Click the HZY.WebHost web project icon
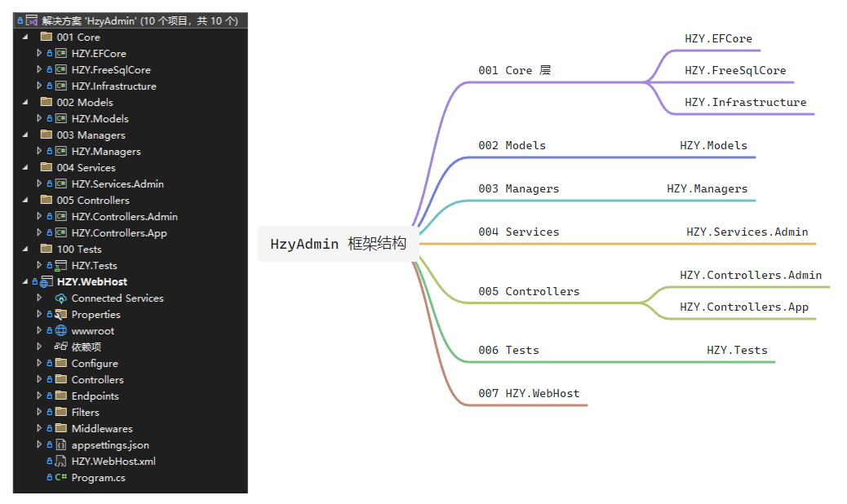 pyautogui.click(x=46, y=282)
